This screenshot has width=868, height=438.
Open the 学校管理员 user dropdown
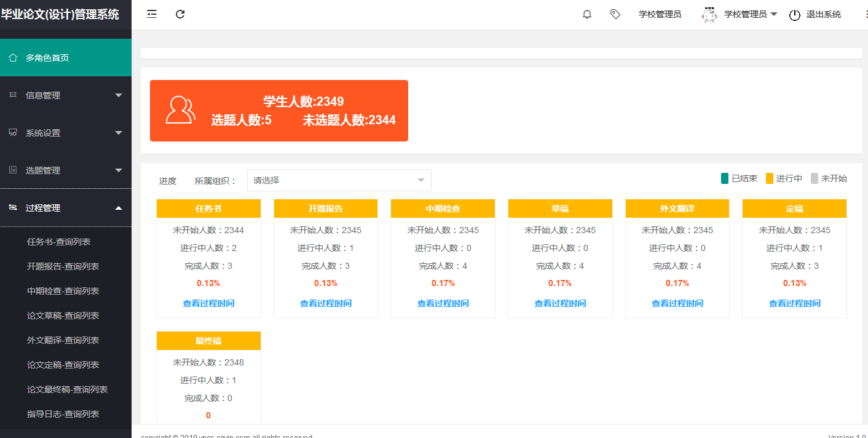[751, 14]
